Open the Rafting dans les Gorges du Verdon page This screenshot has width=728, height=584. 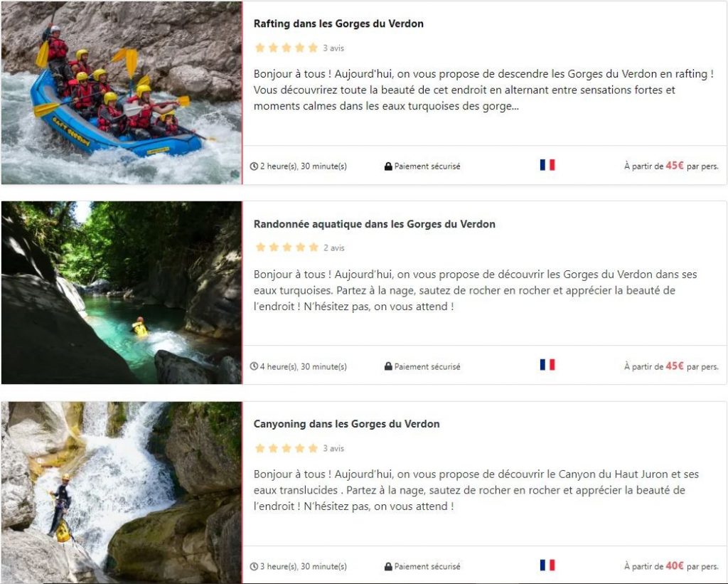click(338, 23)
